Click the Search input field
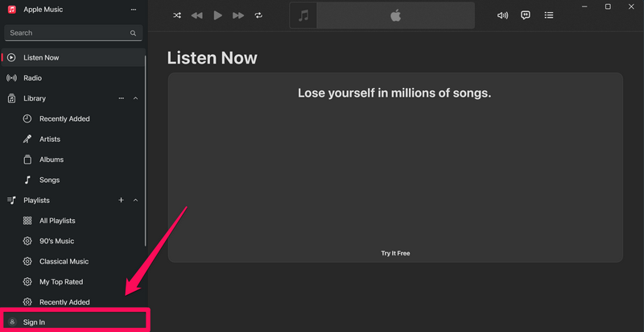Viewport: 644px width, 332px height. point(73,33)
